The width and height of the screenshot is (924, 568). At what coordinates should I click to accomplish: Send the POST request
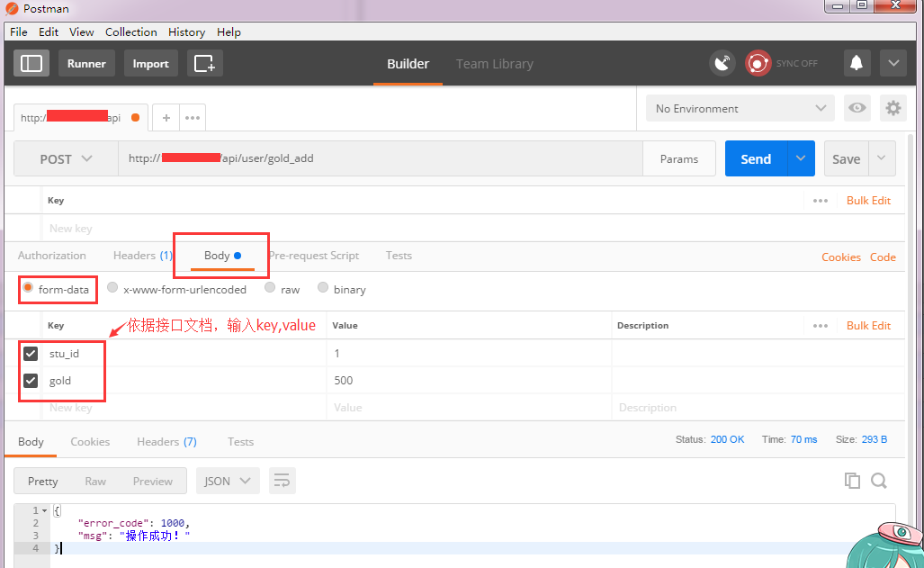756,158
